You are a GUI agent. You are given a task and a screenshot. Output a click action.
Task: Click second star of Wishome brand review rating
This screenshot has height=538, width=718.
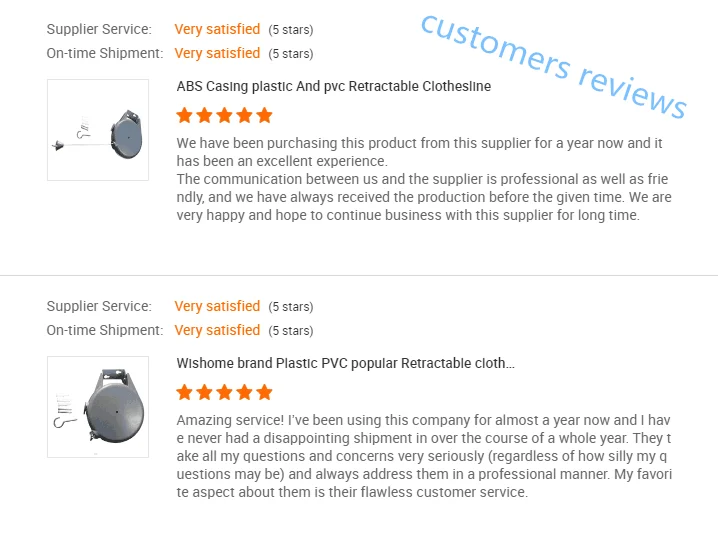tap(204, 392)
